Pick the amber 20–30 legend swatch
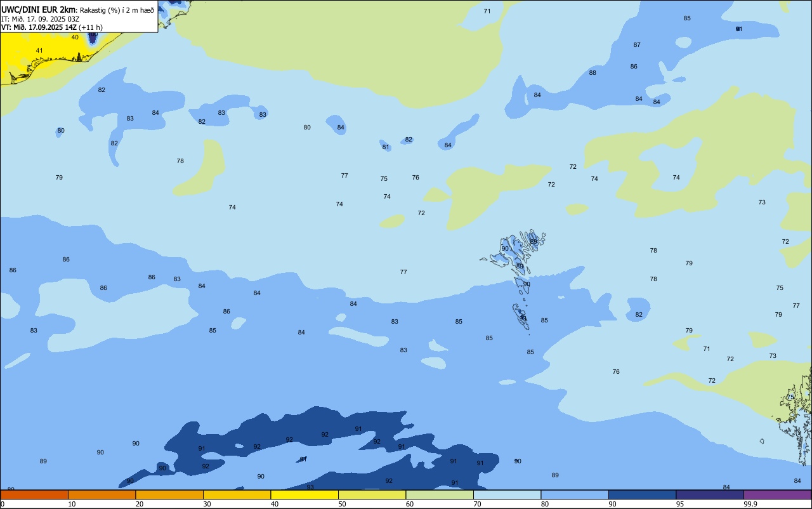This screenshot has height=509, width=812. [169, 494]
